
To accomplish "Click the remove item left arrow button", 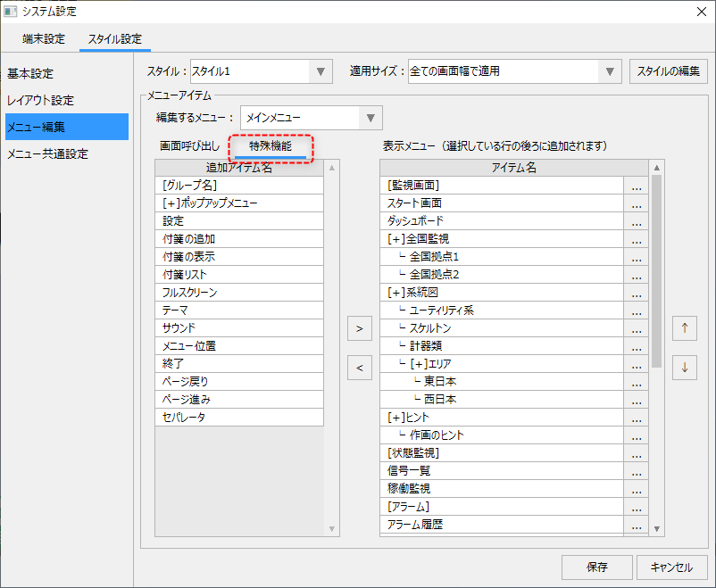I will point(359,367).
